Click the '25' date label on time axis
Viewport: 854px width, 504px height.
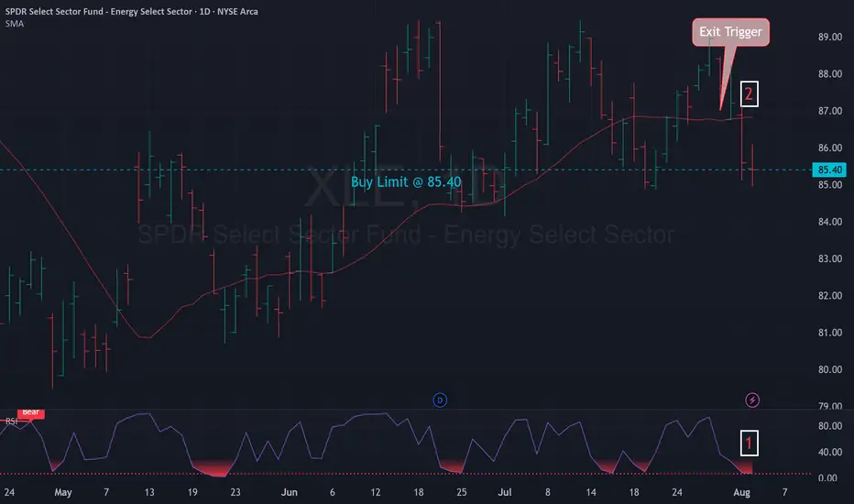pyautogui.click(x=461, y=493)
